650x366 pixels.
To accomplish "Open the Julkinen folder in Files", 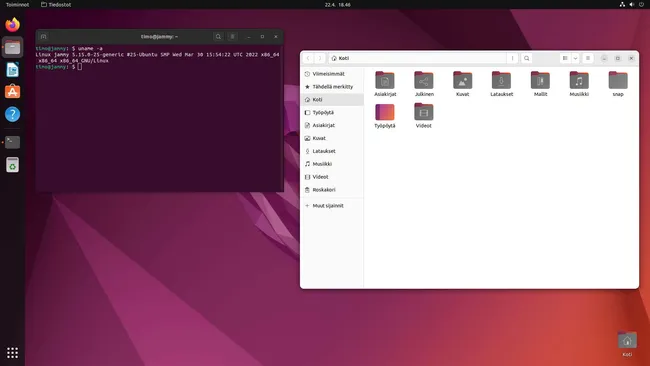I will coord(424,84).
